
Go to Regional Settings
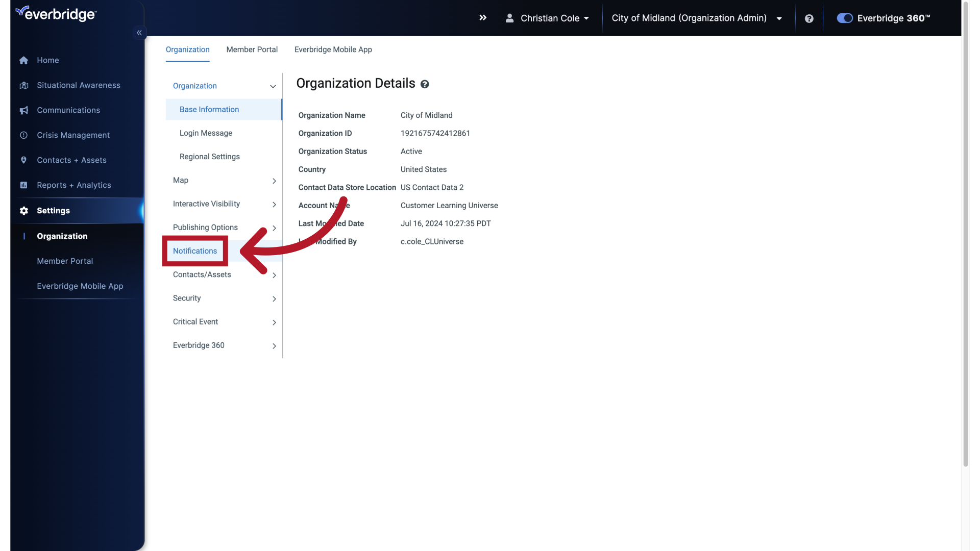pos(209,157)
